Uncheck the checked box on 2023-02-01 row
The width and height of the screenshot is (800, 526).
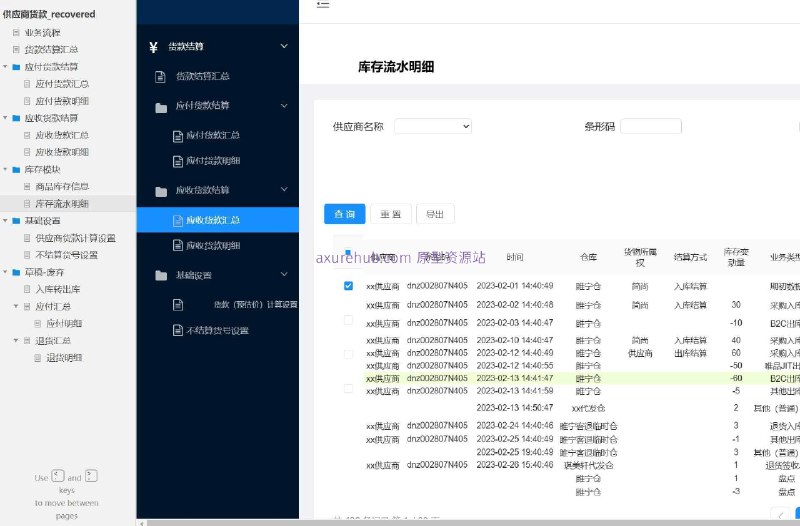348,286
